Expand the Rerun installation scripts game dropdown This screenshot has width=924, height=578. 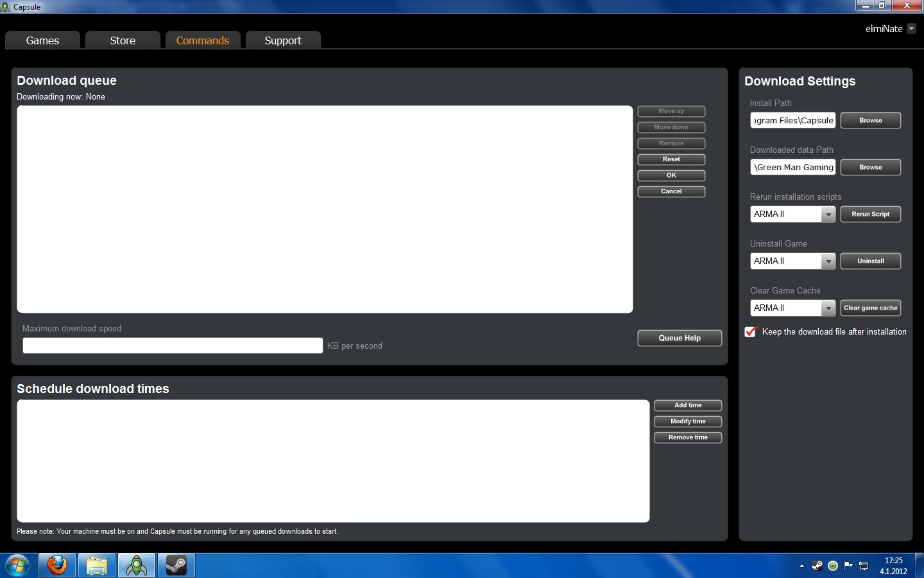(x=828, y=215)
